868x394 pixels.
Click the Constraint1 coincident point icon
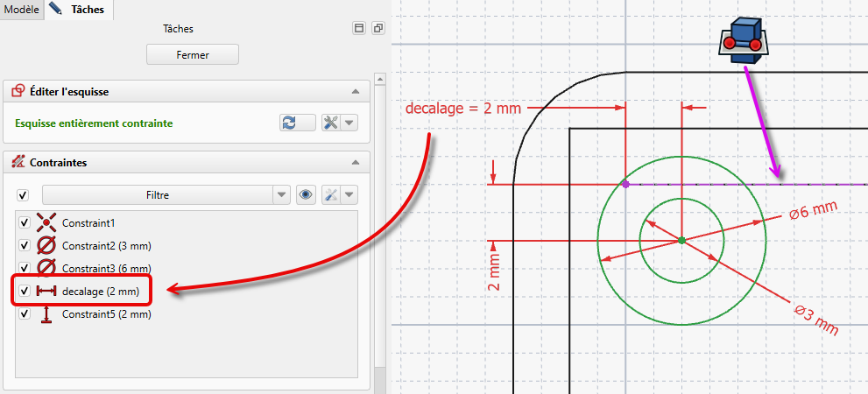click(x=46, y=223)
